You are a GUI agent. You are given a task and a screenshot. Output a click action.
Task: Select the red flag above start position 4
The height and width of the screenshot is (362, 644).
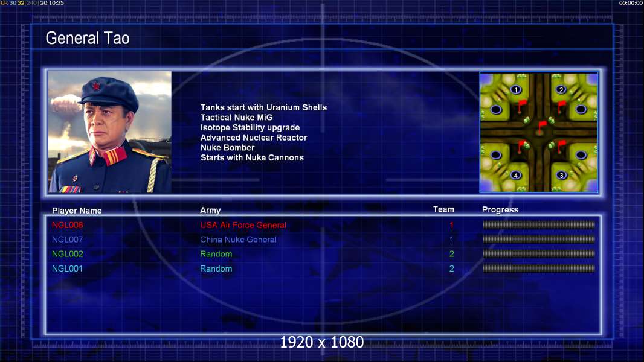pyautogui.click(x=521, y=147)
